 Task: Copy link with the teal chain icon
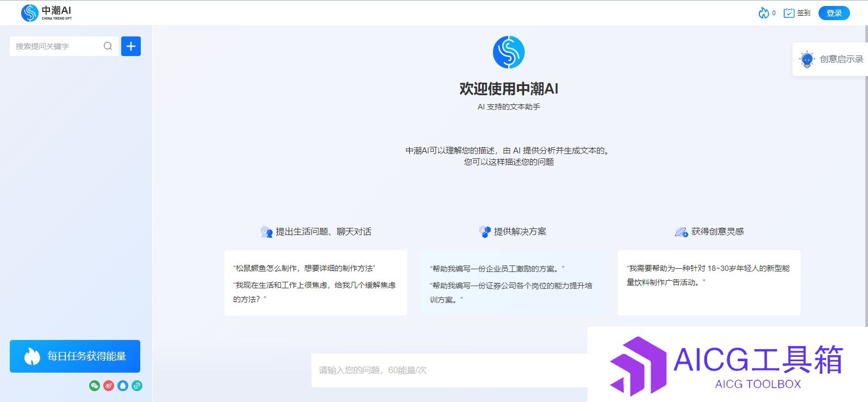[x=137, y=386]
